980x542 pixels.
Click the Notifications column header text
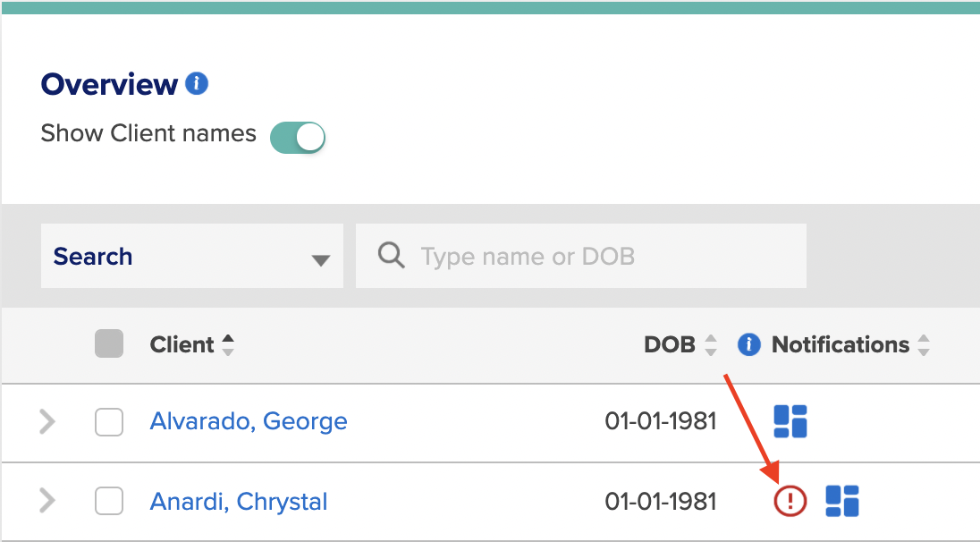(840, 344)
